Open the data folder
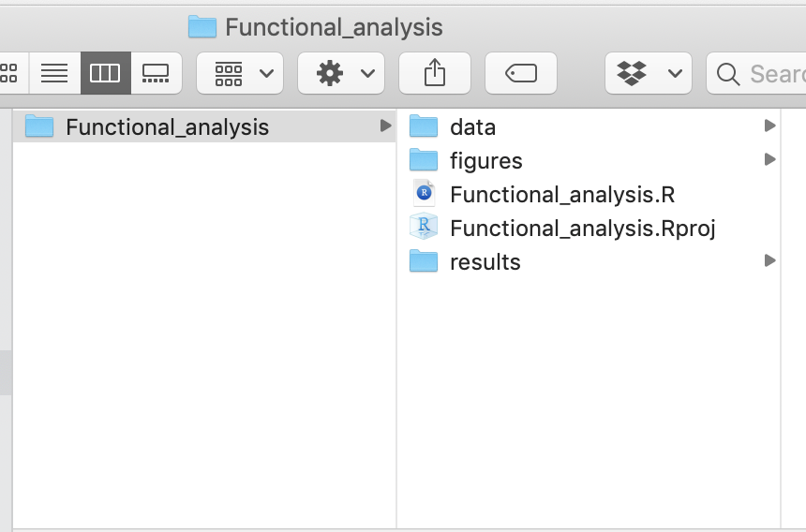Image resolution: width=806 pixels, height=532 pixels. [x=472, y=127]
